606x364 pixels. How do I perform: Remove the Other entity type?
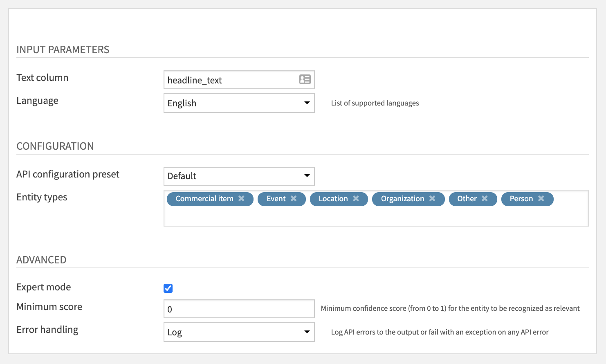pyautogui.click(x=485, y=199)
